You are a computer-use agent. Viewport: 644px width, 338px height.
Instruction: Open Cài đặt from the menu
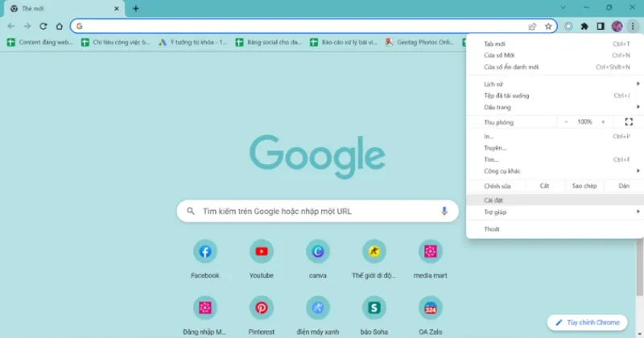coord(555,200)
